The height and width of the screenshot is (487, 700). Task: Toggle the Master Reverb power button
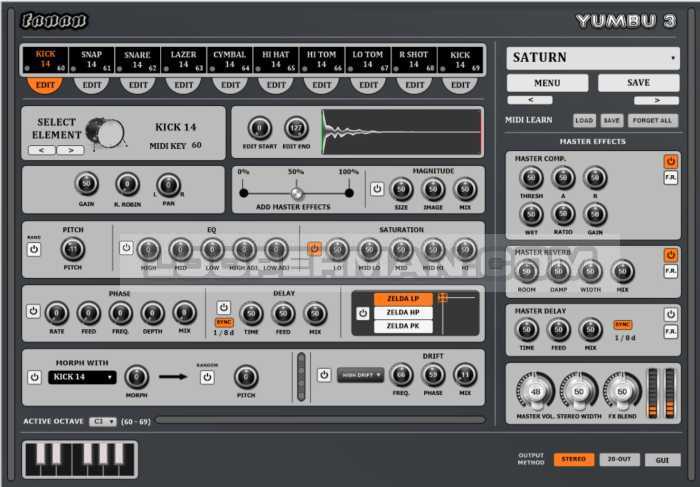point(671,255)
